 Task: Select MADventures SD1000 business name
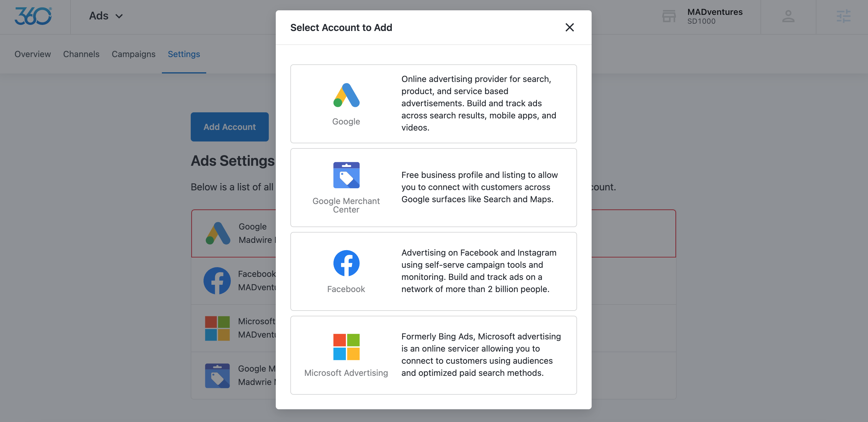(714, 16)
